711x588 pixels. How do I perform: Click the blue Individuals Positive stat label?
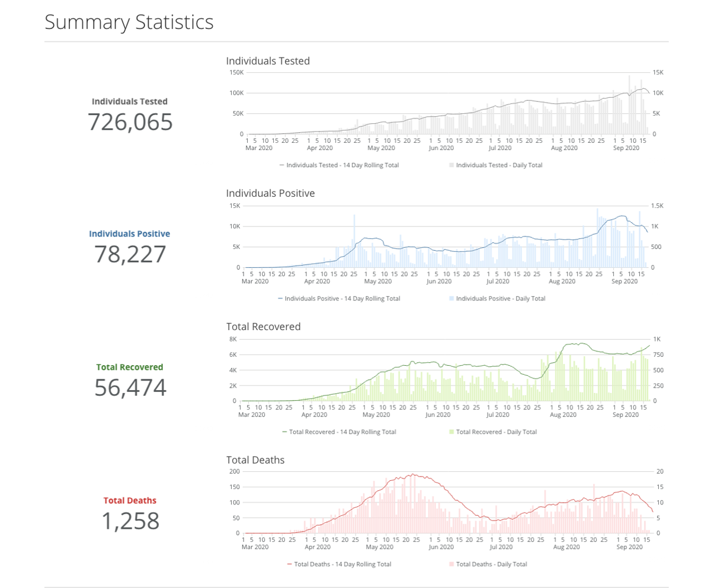click(130, 234)
